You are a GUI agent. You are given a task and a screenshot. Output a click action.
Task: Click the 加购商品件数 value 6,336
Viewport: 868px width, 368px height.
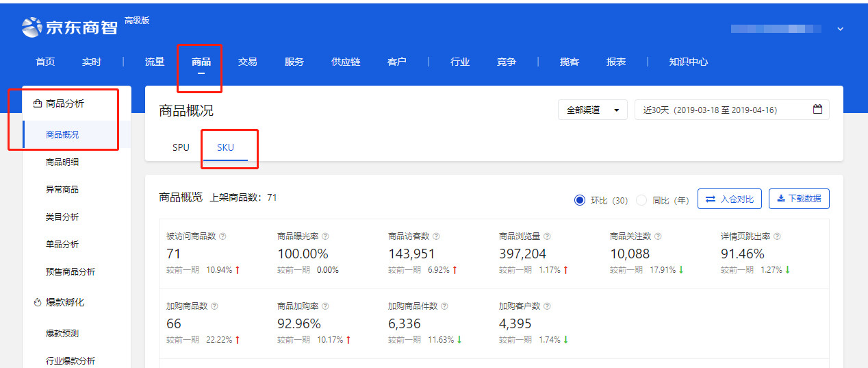pyautogui.click(x=405, y=323)
